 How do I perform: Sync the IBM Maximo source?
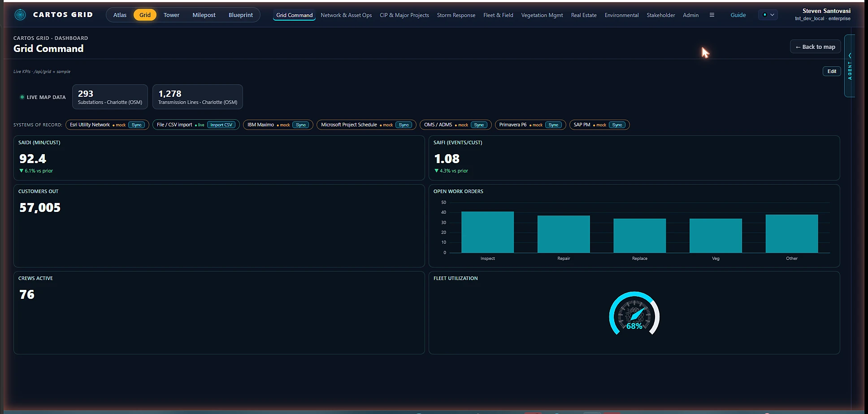point(301,125)
